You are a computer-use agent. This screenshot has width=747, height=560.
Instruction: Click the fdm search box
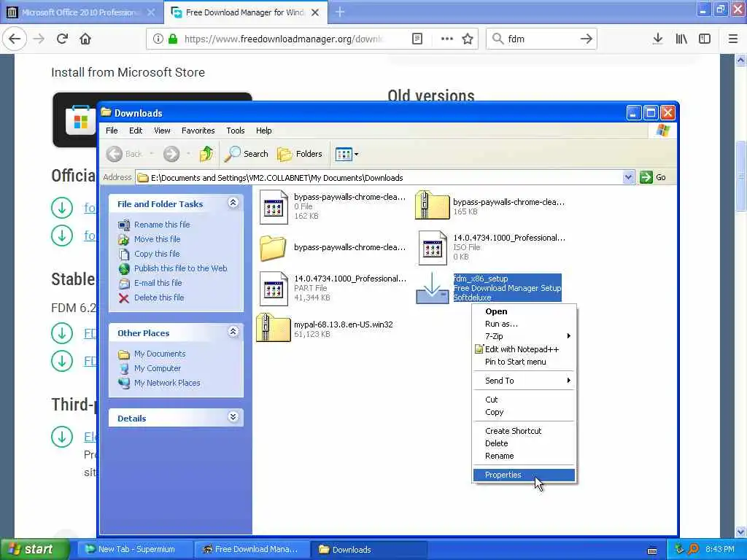[x=541, y=39]
